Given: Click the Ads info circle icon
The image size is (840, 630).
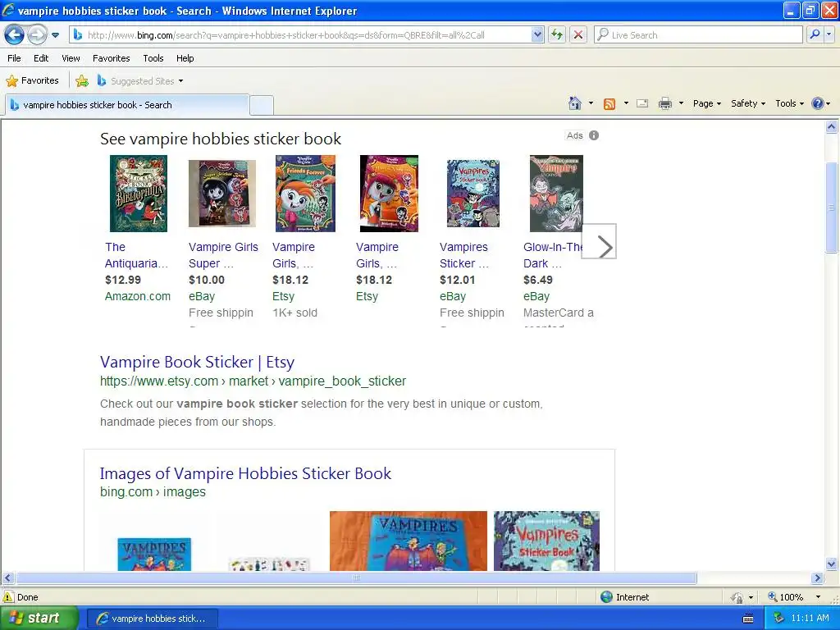Looking at the screenshot, I should tap(594, 135).
